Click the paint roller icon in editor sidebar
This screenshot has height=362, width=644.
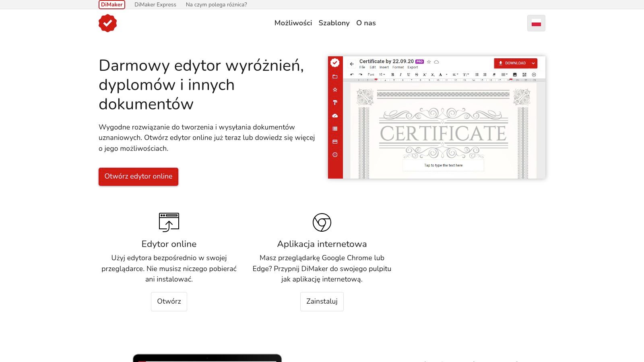coord(335,103)
